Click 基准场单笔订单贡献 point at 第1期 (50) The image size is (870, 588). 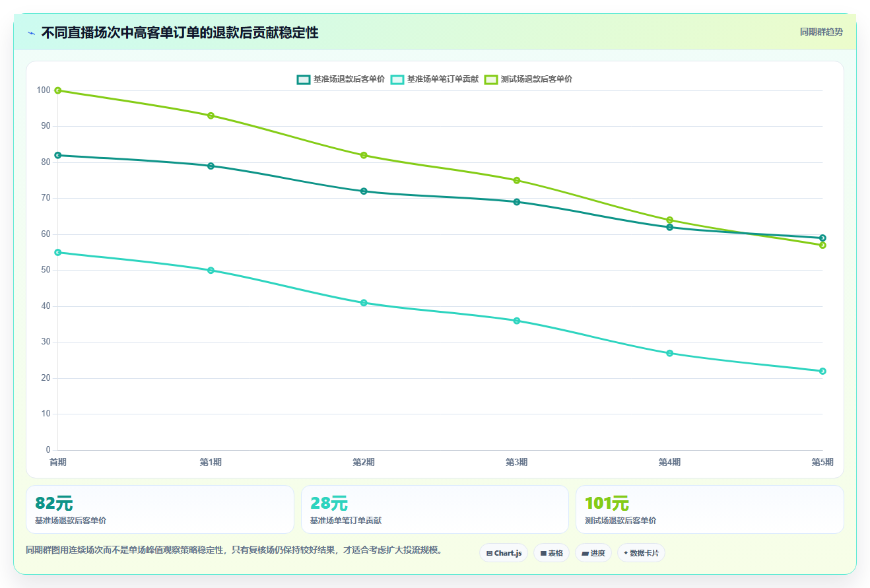click(211, 270)
